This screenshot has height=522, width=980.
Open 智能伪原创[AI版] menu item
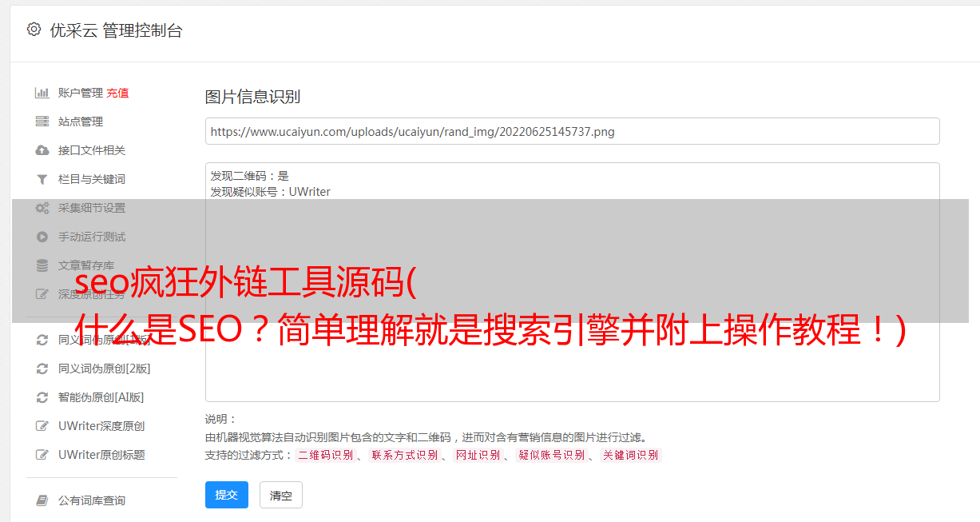click(x=101, y=397)
